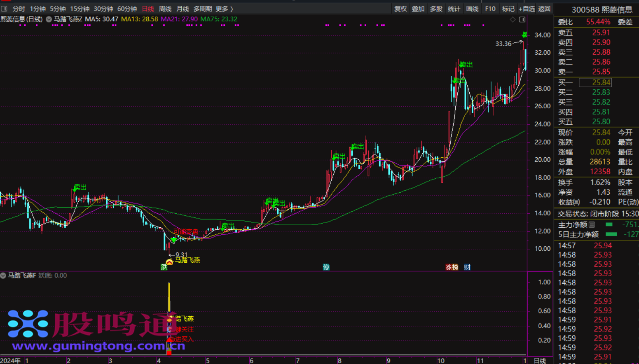Click the green 跌 event marker
Screen dimensions: 639x364
coord(164,267)
